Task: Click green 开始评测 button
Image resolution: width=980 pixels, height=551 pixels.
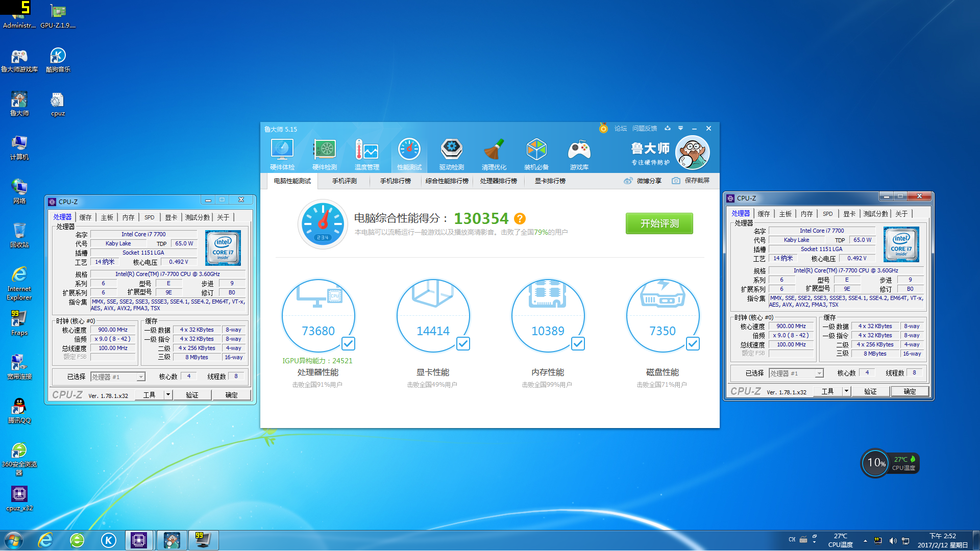Action: click(659, 223)
